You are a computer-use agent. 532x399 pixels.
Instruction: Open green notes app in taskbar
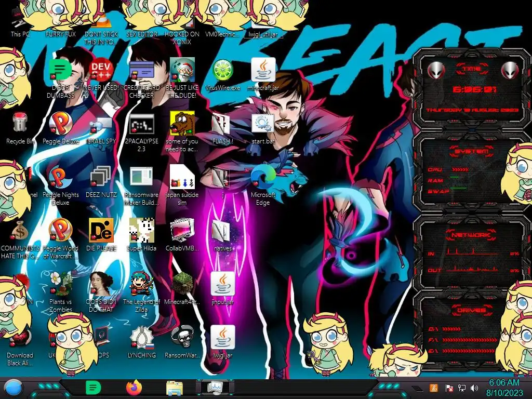coord(93,388)
